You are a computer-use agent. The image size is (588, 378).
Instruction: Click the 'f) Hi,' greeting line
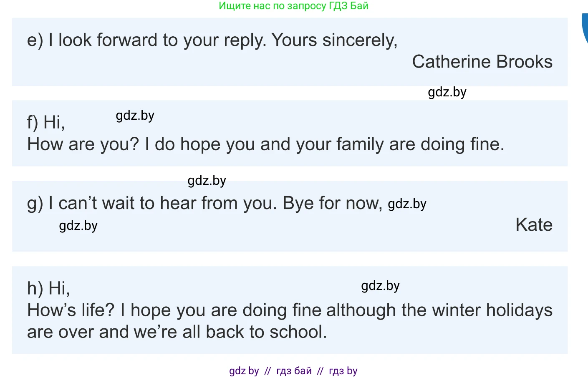46,122
